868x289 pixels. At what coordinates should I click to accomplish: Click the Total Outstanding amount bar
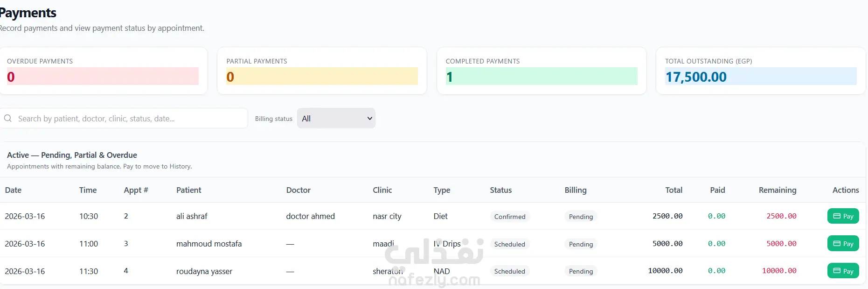coord(760,77)
